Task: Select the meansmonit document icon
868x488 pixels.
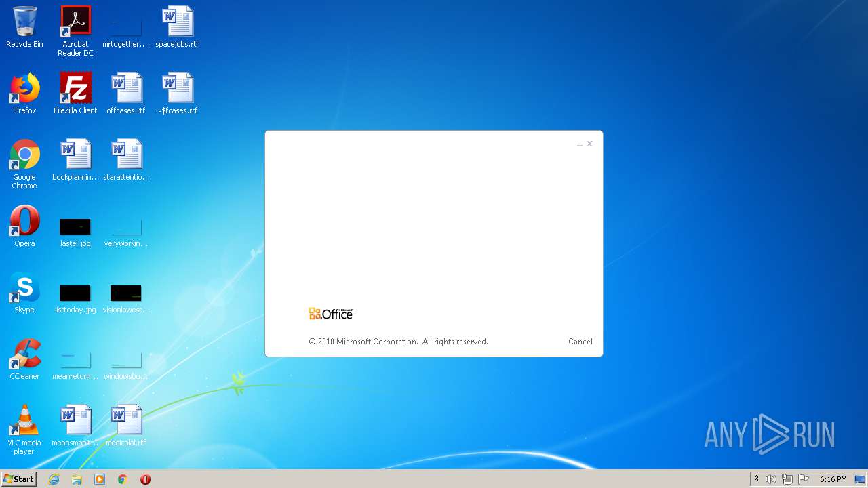Action: [75, 426]
